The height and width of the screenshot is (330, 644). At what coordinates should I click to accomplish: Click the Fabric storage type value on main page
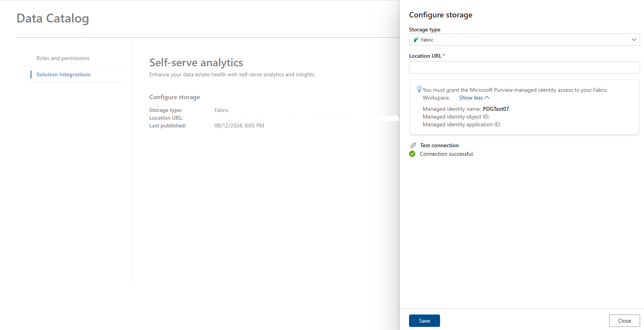pyautogui.click(x=221, y=110)
